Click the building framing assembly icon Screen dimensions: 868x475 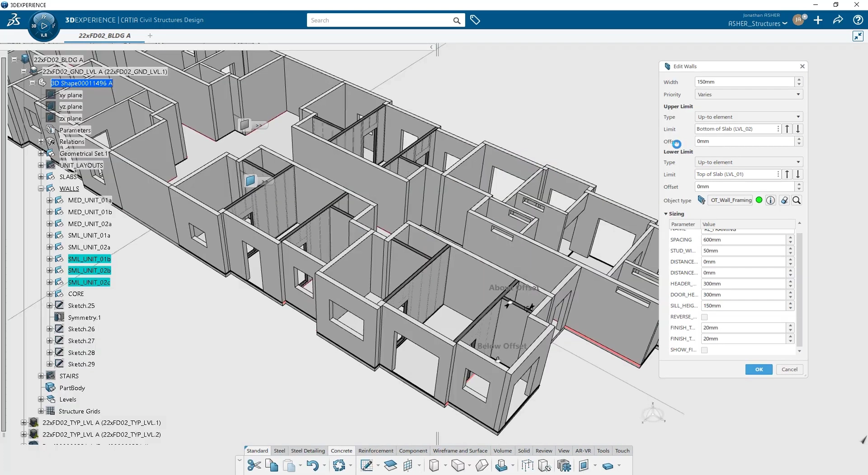pos(564,465)
